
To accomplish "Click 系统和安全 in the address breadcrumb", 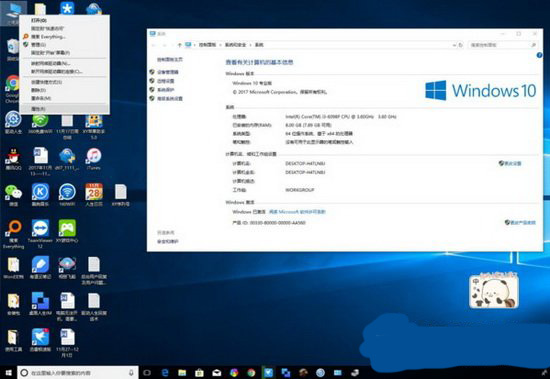I will click(x=235, y=45).
